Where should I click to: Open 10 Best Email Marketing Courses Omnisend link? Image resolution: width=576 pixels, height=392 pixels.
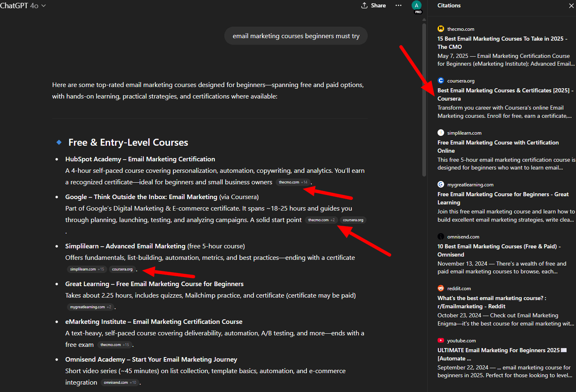coord(499,250)
